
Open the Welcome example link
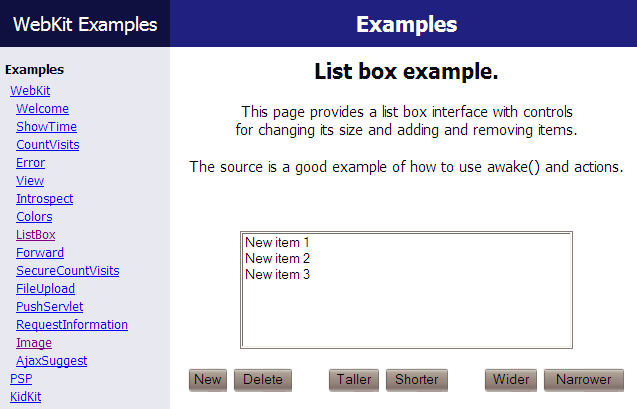[42, 109]
